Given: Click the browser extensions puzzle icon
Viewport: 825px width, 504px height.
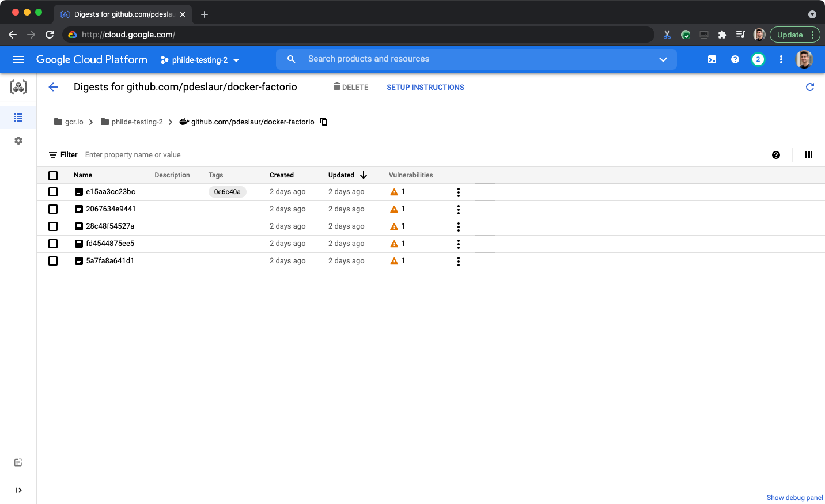Looking at the screenshot, I should click(722, 35).
